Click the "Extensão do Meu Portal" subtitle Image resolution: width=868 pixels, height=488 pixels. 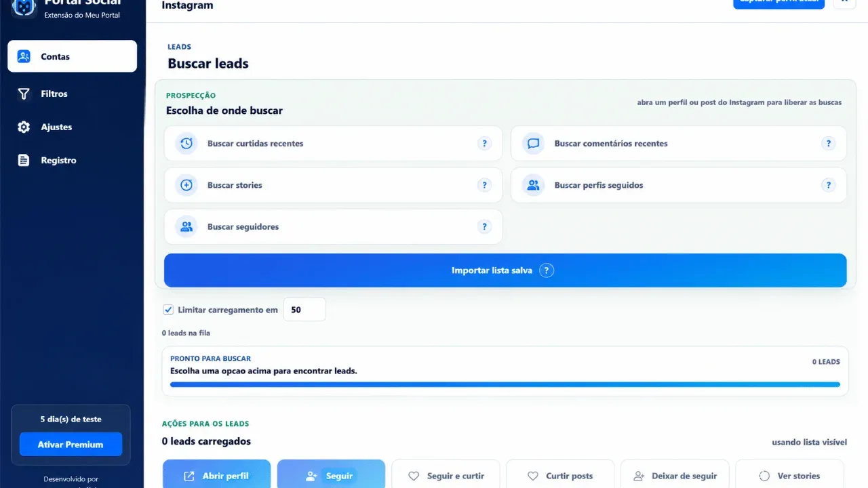82,15
